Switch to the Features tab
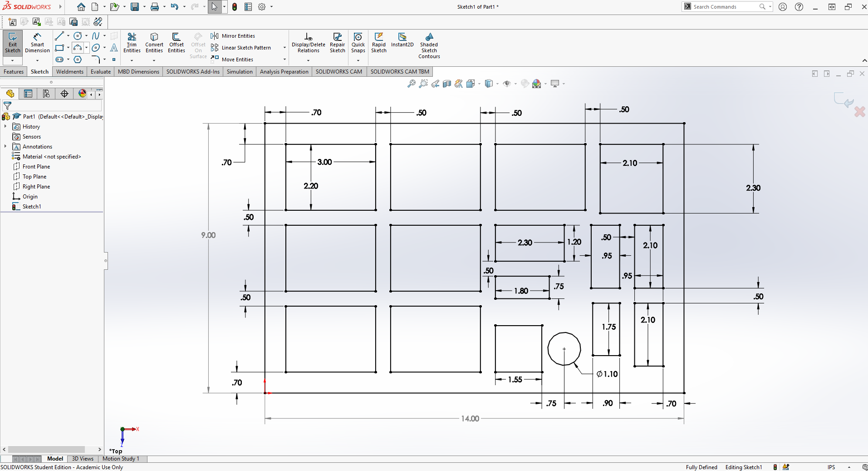This screenshot has height=471, width=868. point(14,72)
